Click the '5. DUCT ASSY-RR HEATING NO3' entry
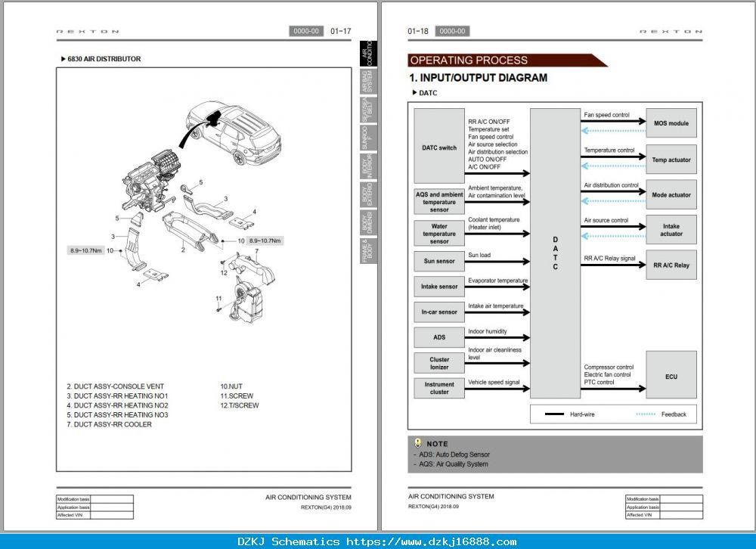The width and height of the screenshot is (756, 549). [x=117, y=415]
